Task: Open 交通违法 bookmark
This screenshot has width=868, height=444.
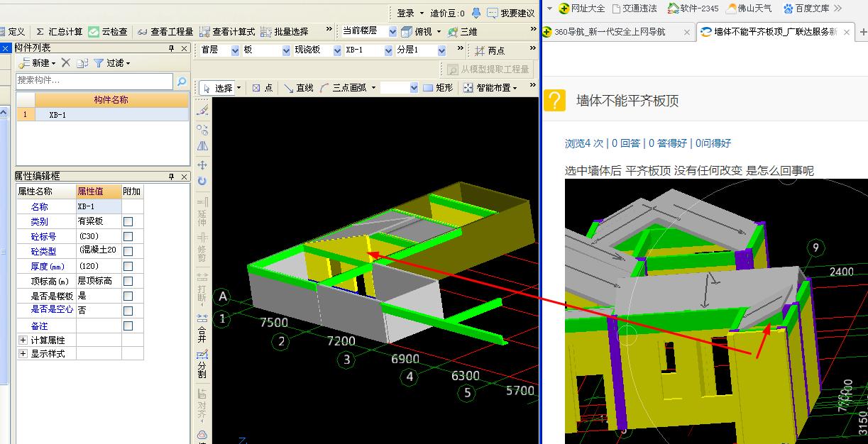Action: point(634,9)
